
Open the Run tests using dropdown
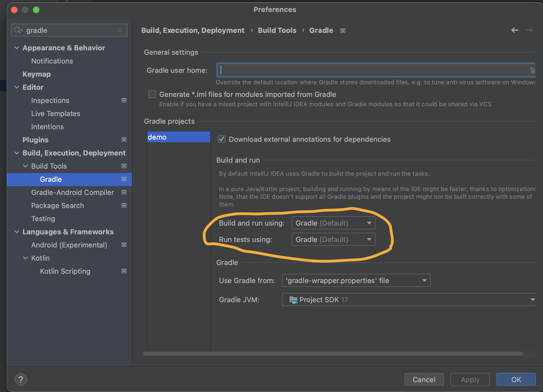333,240
